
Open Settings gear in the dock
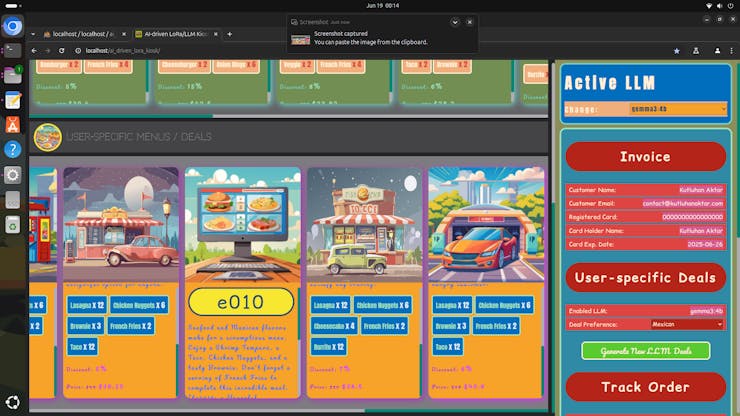click(13, 175)
